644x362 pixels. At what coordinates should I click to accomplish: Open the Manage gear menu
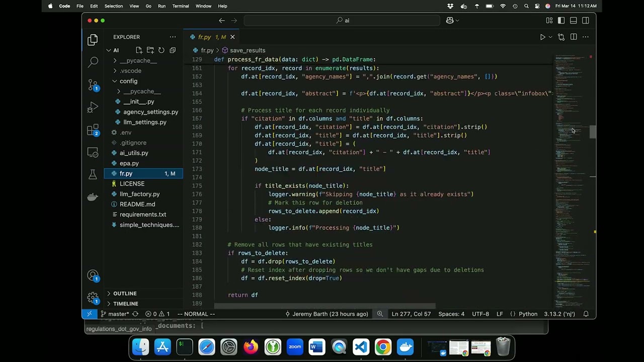coord(93,298)
